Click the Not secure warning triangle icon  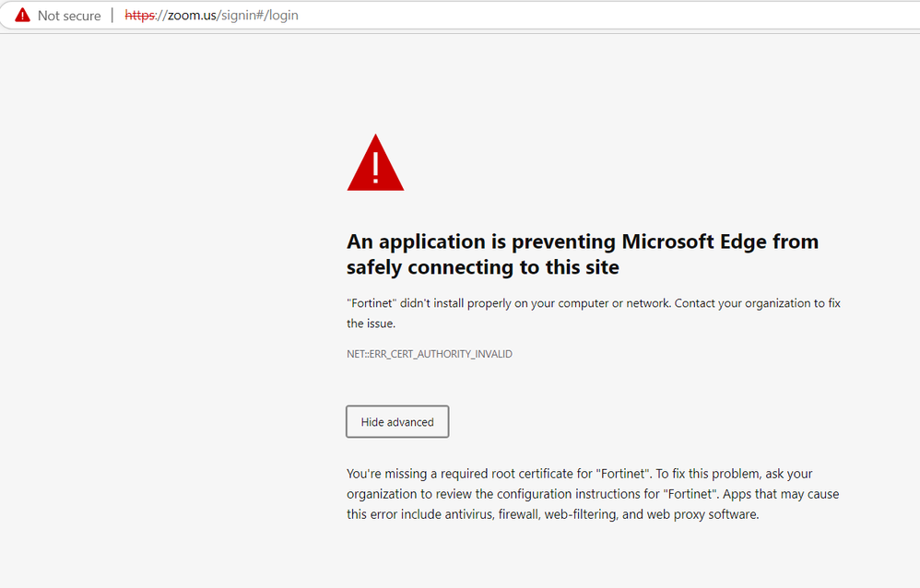22,16
